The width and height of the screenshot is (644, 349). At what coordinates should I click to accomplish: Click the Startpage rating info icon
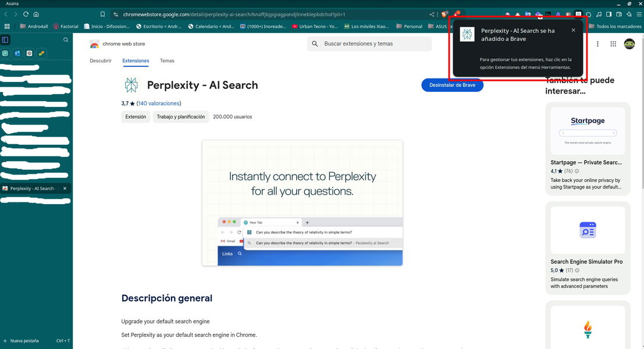point(577,171)
